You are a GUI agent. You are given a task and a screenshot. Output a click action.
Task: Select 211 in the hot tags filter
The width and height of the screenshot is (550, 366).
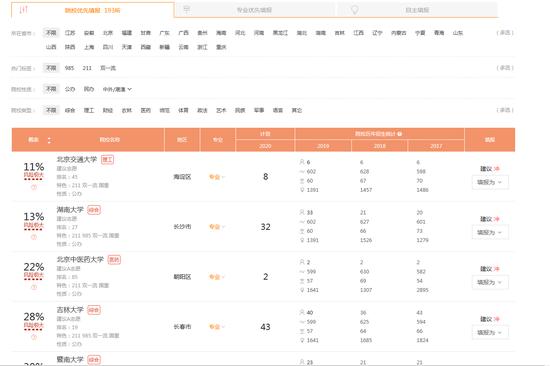coord(87,68)
